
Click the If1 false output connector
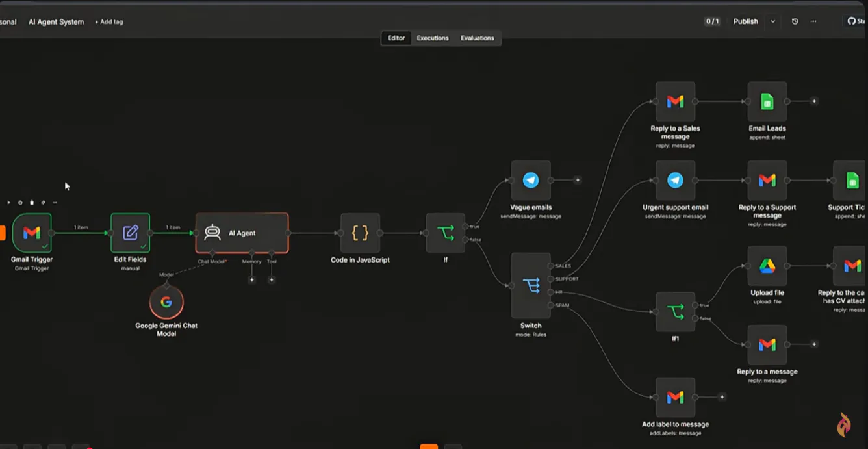(695, 318)
